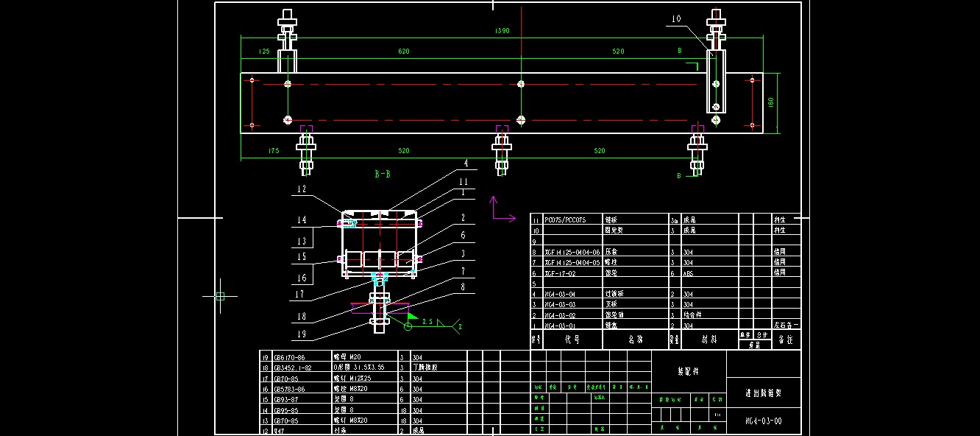
Task: Click the B-B section view label
Action: (383, 175)
